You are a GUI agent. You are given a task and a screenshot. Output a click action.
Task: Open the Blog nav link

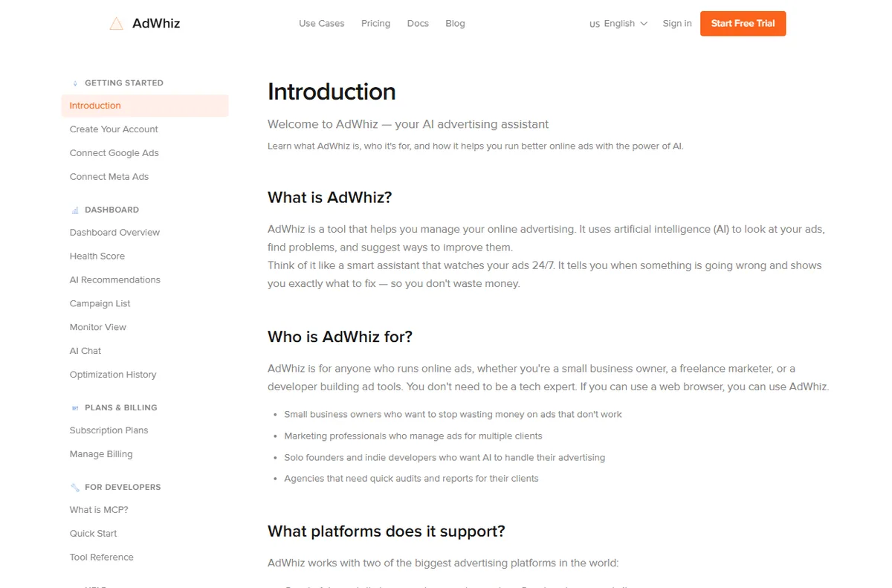455,24
